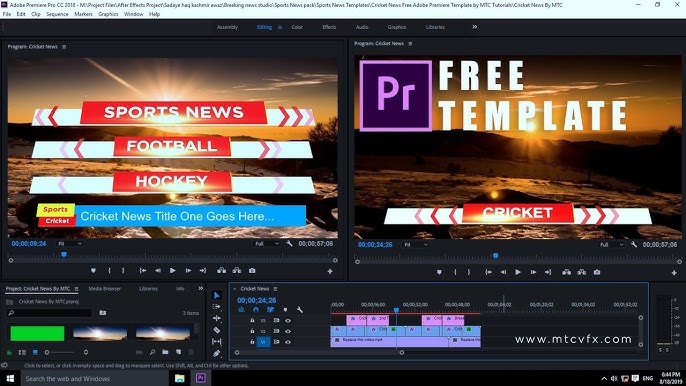Click playhead in left monitor scrubber

(x=64, y=254)
